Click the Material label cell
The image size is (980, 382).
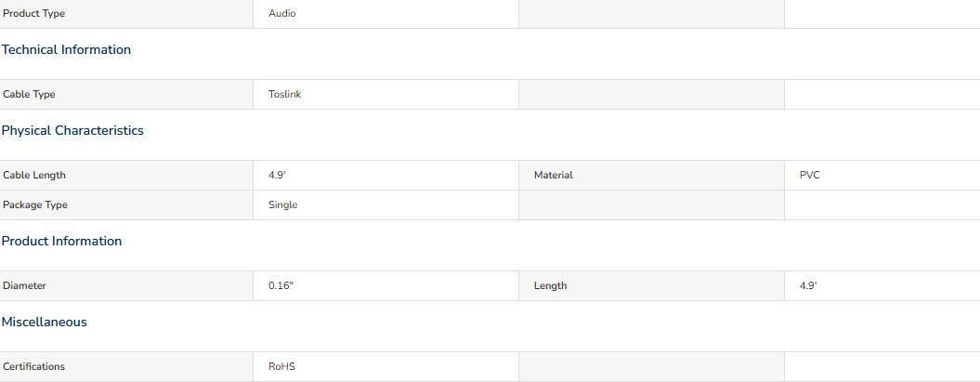(x=651, y=175)
